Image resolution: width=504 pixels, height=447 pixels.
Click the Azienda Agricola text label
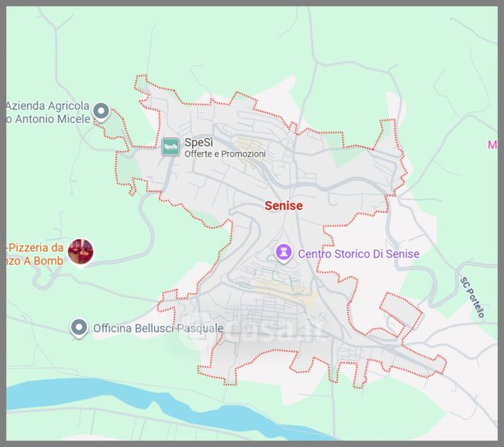click(x=48, y=106)
